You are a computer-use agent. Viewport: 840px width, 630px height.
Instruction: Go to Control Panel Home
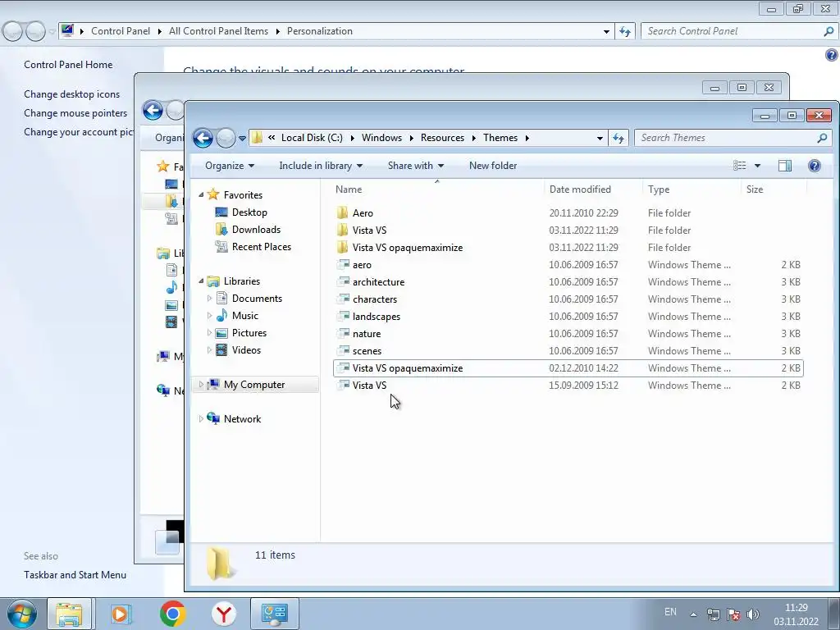pyautogui.click(x=68, y=65)
